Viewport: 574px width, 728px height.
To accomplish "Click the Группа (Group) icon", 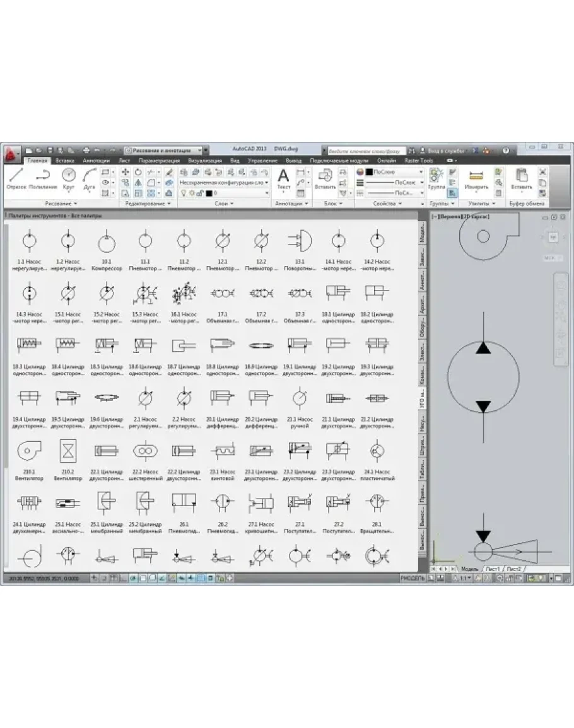I will 436,178.
